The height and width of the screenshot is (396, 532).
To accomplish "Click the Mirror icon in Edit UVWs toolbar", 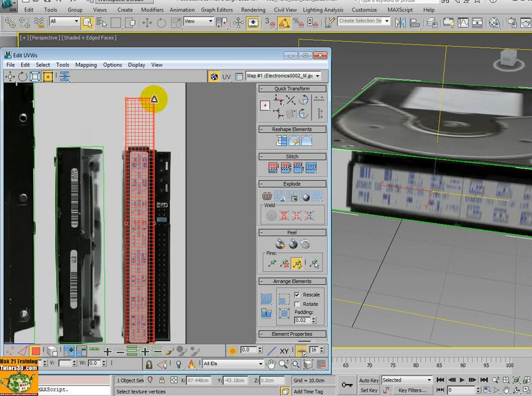I will point(64,76).
